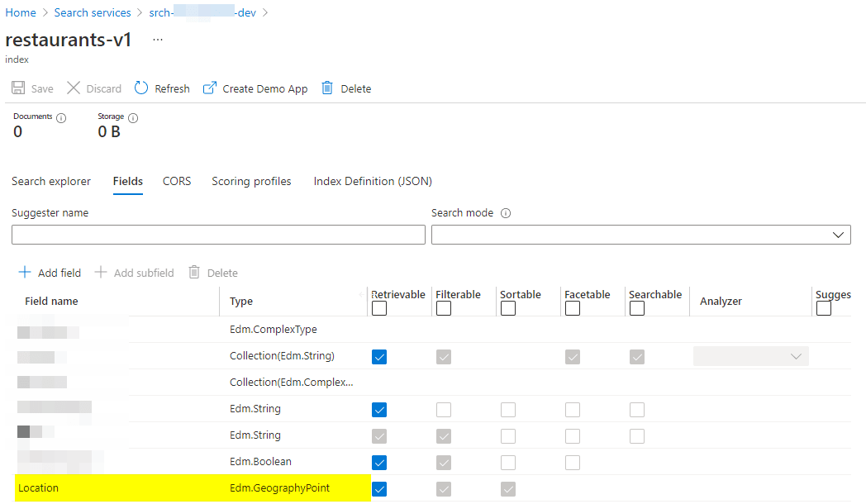Click the Create Demo App icon
The image size is (866, 504).
click(210, 88)
